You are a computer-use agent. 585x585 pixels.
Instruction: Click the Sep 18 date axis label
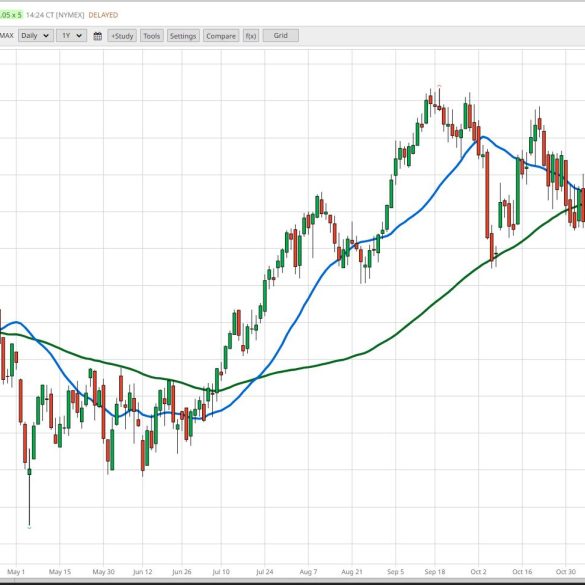pyautogui.click(x=435, y=572)
